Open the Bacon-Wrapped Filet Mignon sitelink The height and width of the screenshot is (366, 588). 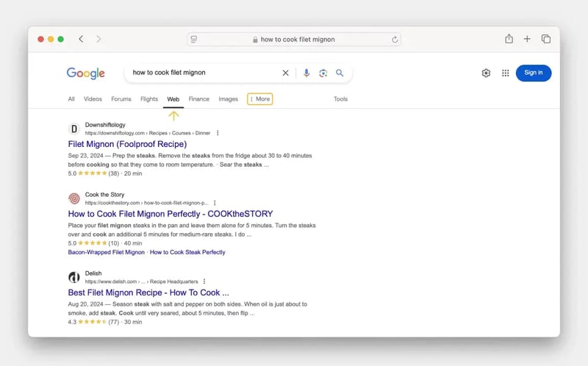click(106, 252)
